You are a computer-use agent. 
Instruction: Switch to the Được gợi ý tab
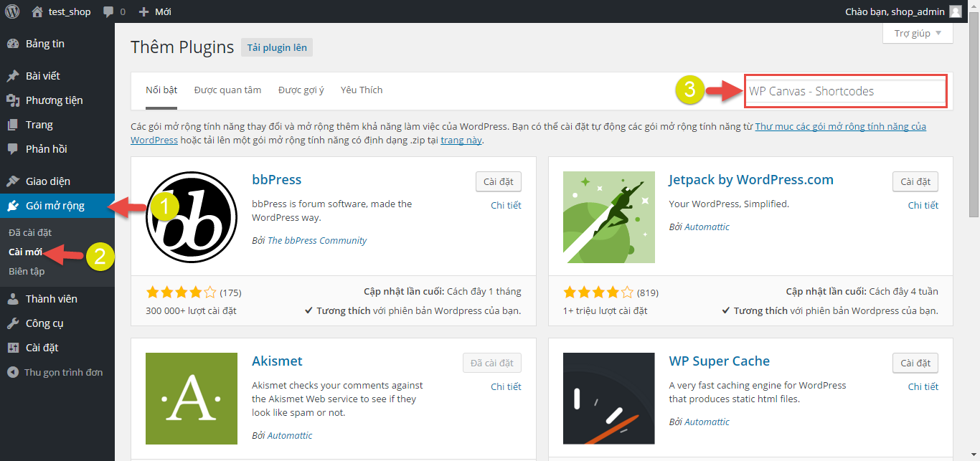tap(301, 90)
